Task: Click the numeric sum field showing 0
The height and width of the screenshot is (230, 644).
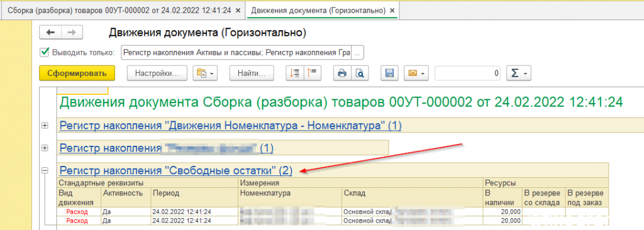Action: click(468, 74)
